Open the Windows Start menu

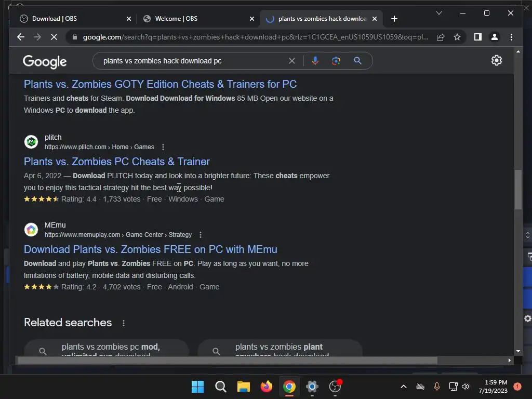coord(197,387)
